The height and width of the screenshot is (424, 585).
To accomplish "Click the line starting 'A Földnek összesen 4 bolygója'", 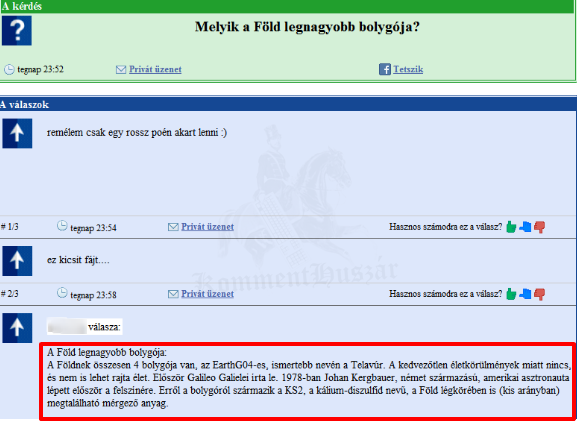I will tap(309, 365).
